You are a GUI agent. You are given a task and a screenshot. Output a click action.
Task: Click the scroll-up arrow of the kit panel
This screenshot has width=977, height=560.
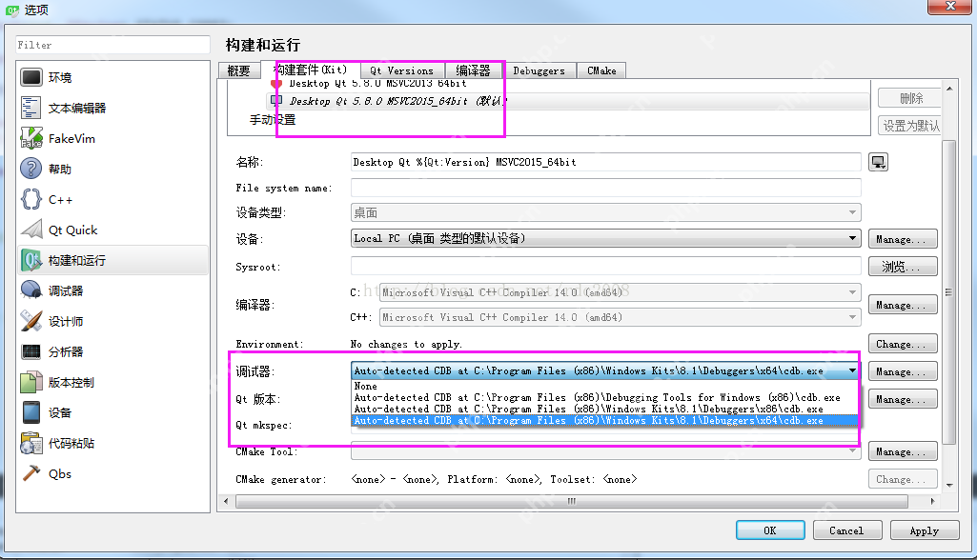(x=949, y=89)
